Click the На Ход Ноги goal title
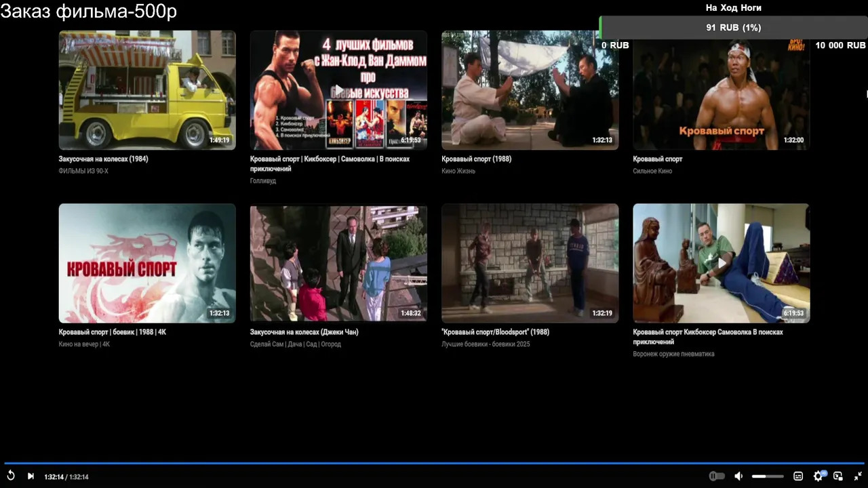The width and height of the screenshot is (868, 488). 734,8
